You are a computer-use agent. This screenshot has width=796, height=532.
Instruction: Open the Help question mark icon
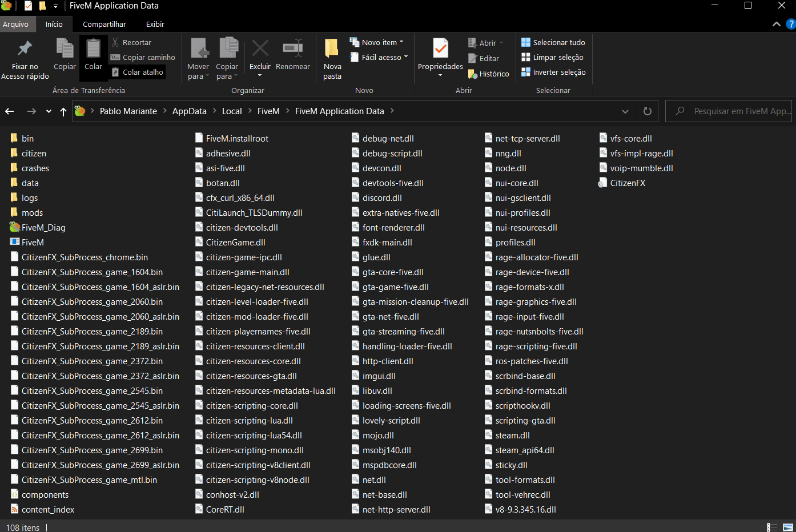(x=791, y=24)
